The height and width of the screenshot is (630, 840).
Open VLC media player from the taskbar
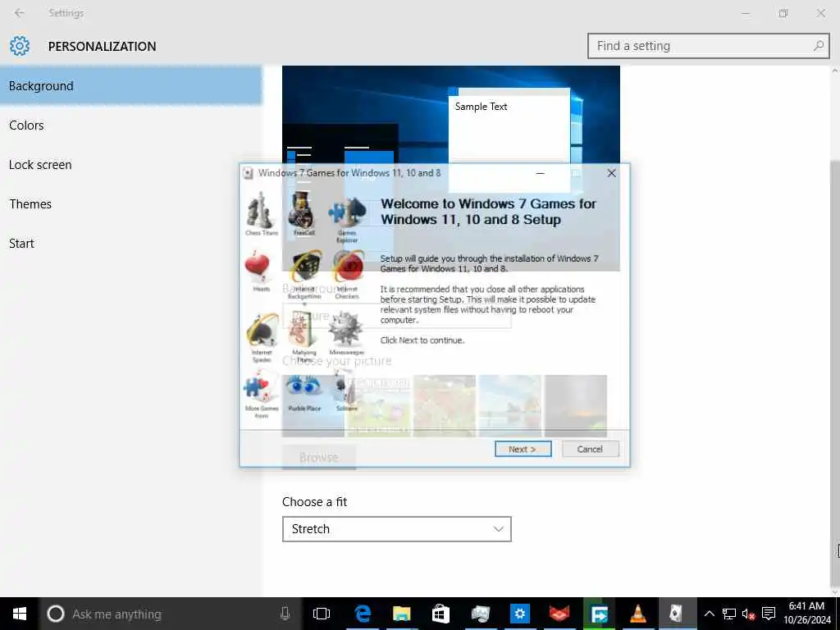pos(638,614)
